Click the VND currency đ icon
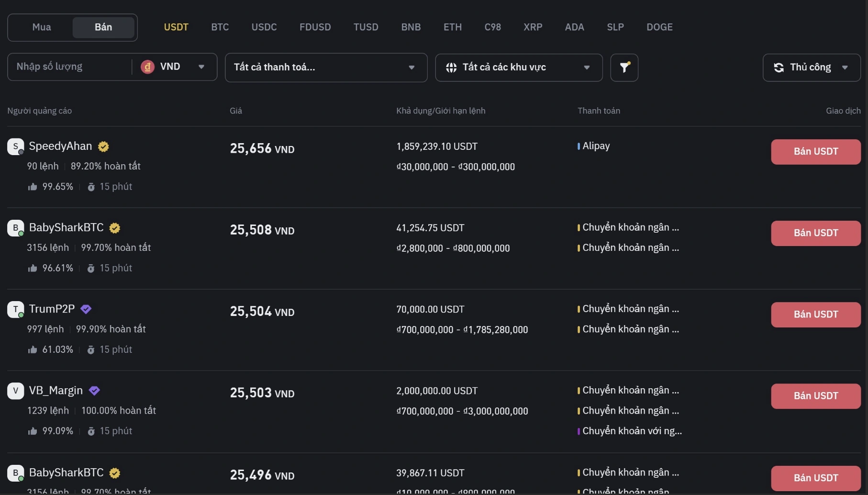This screenshot has width=868, height=495. 147,67
